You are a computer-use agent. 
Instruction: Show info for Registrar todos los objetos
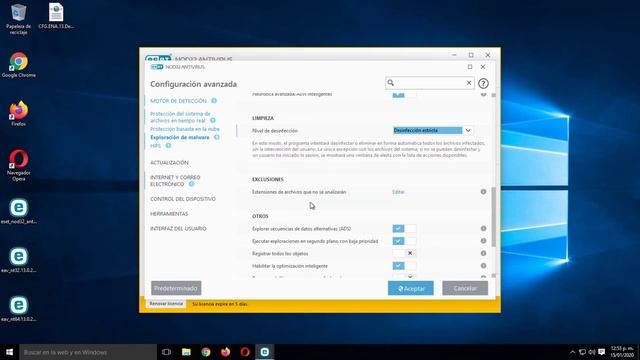[483, 253]
